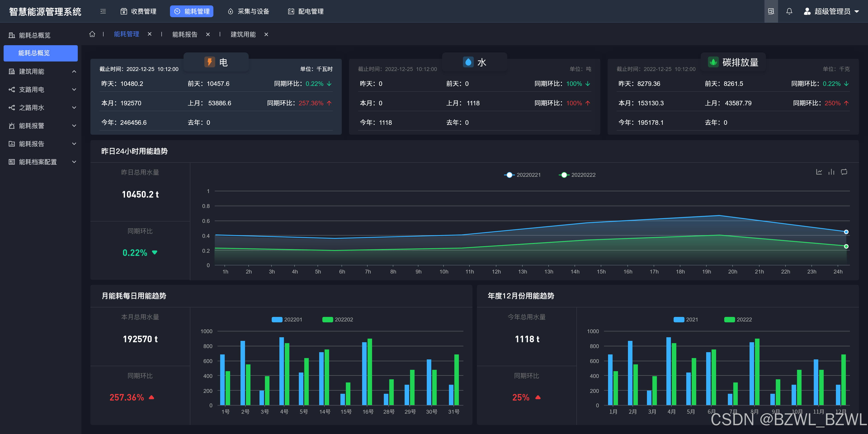Click the green 2022 legend swatch

(729, 319)
